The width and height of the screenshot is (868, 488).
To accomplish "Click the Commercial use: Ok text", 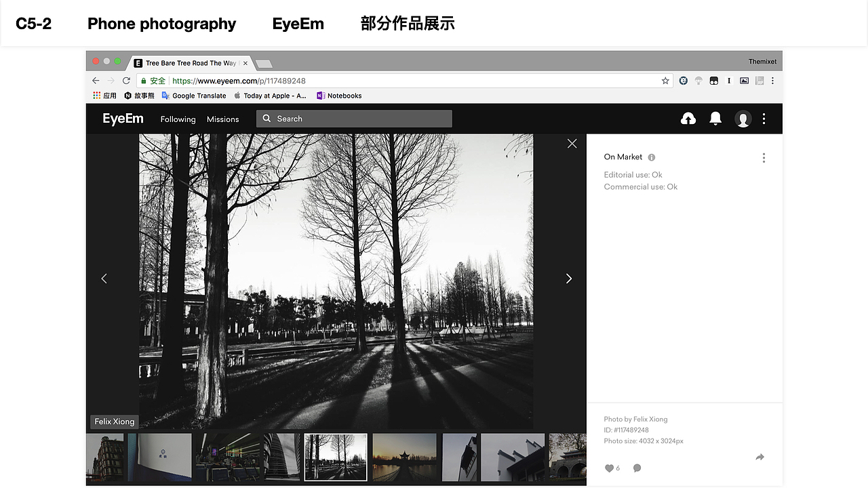I will click(x=641, y=187).
